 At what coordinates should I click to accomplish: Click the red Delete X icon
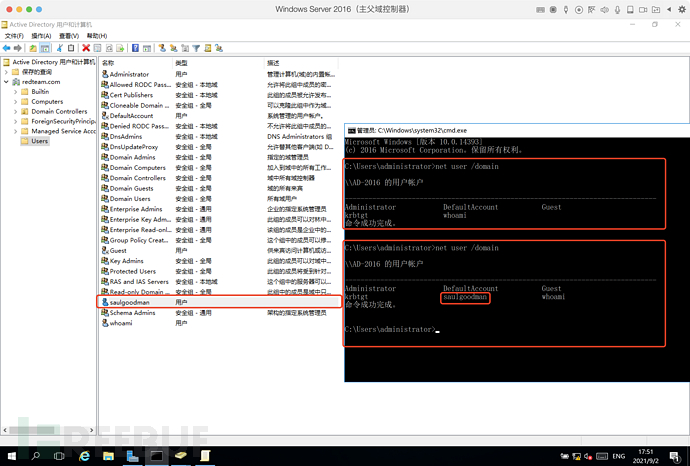click(x=86, y=48)
